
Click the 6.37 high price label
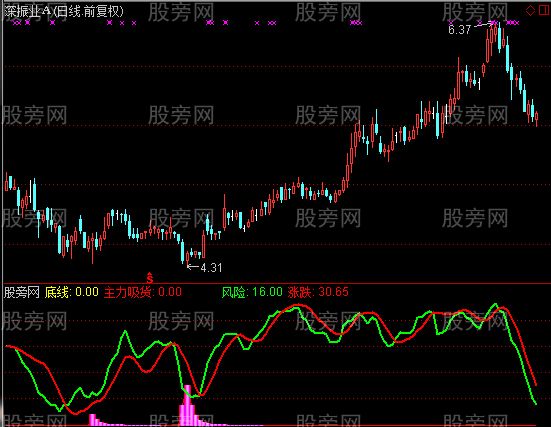459,30
